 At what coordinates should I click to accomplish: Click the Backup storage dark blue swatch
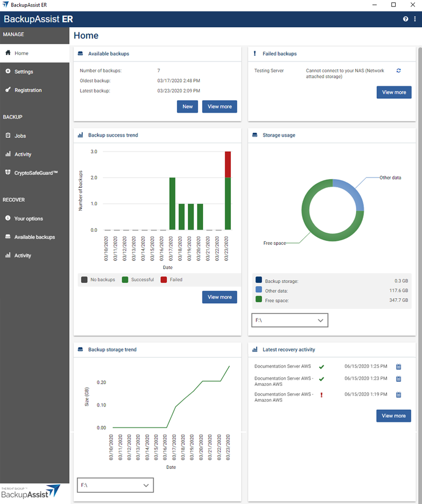[x=259, y=280]
